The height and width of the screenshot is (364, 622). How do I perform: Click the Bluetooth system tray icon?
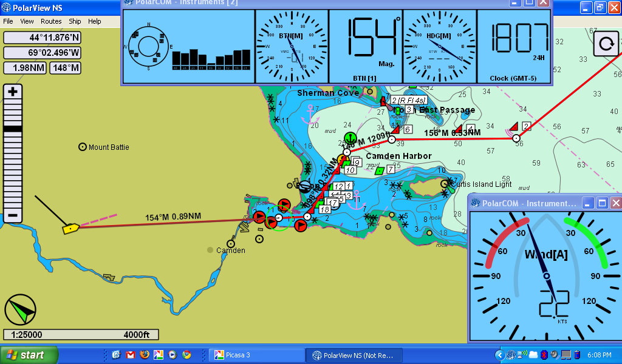point(545,355)
